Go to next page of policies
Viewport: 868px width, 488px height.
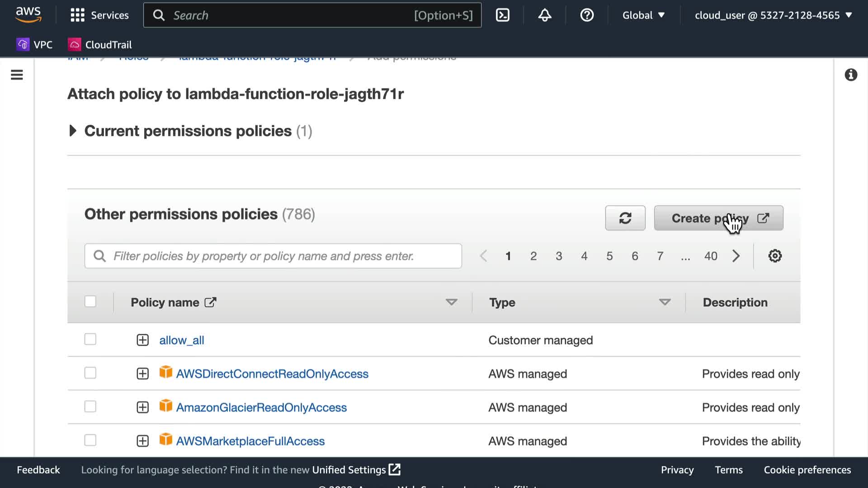pos(736,256)
